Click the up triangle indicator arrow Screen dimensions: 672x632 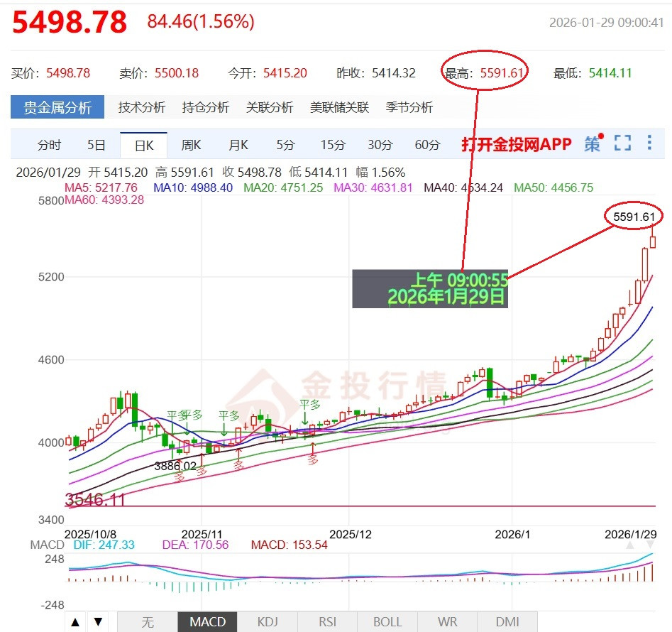(75, 621)
